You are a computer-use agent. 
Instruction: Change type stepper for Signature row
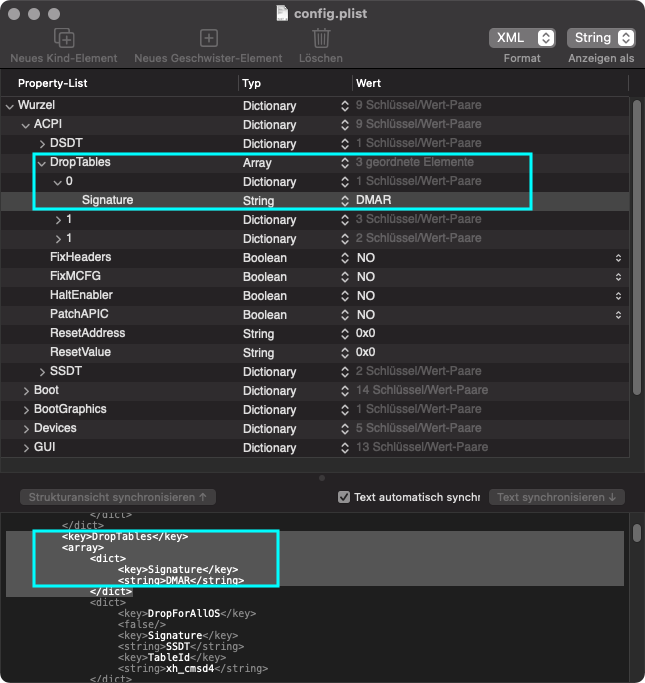tap(345, 201)
